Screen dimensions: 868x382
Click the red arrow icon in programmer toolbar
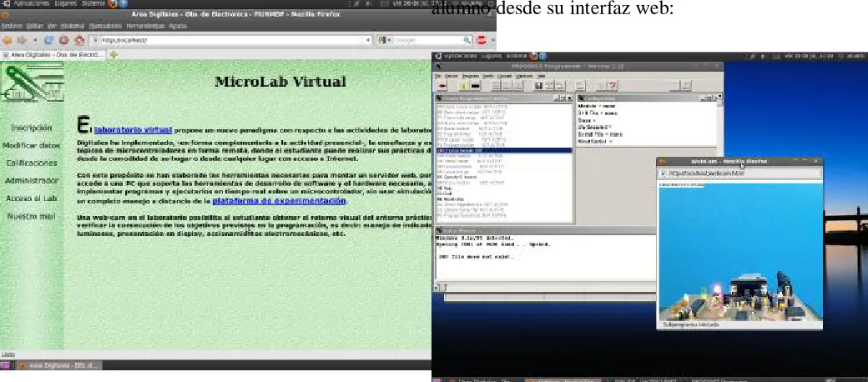point(443,86)
